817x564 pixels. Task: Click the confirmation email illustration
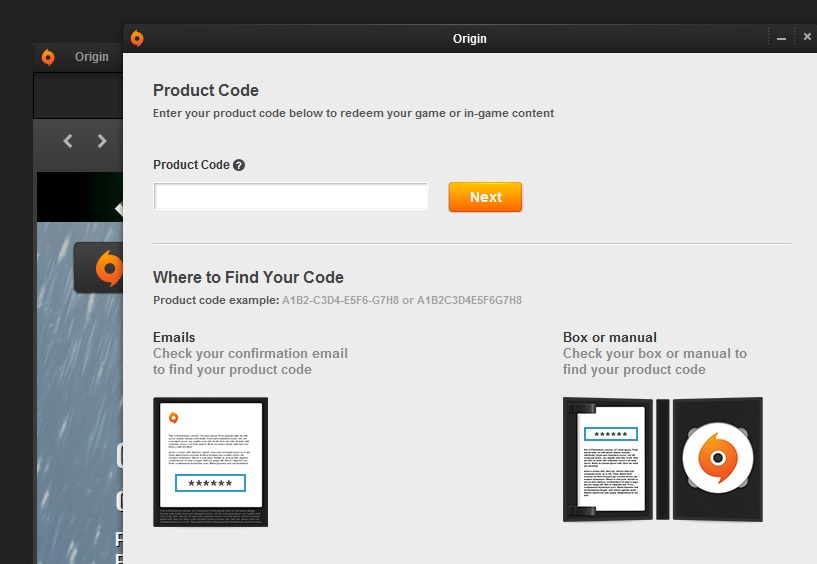(x=210, y=461)
